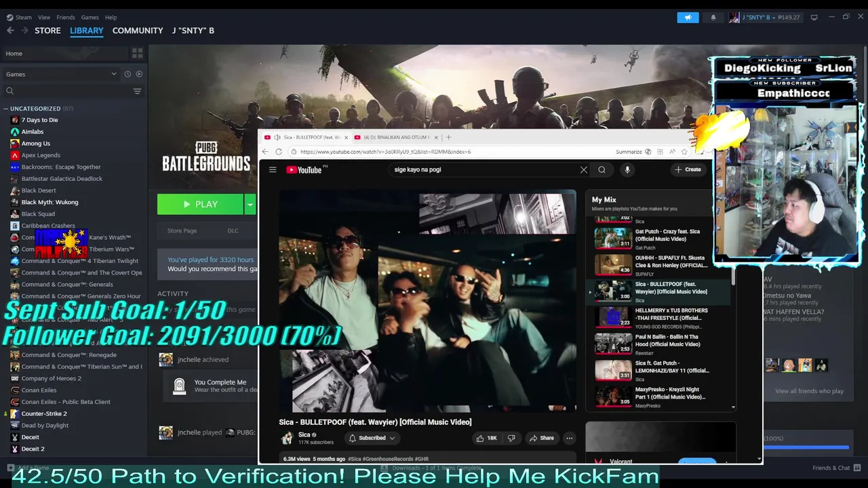
Task: Open the Friends menu in Steam
Action: [66, 17]
